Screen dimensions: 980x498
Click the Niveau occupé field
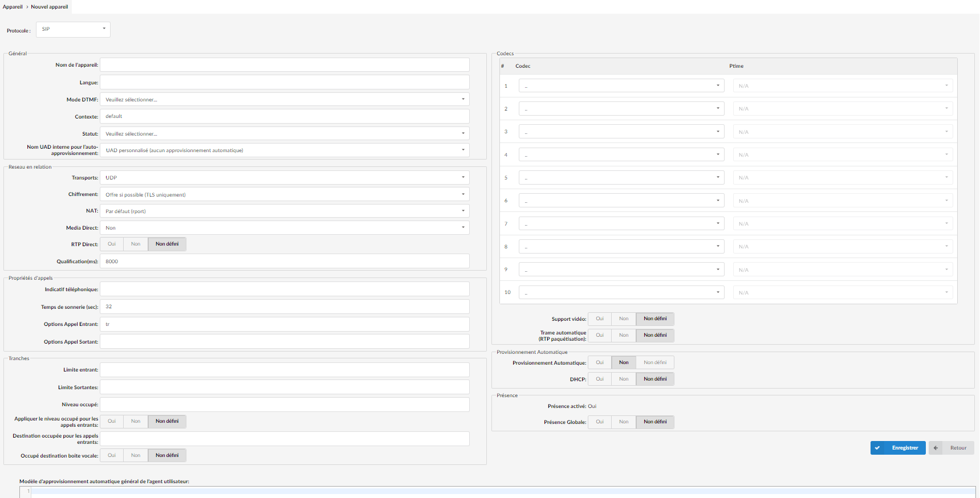pos(284,405)
